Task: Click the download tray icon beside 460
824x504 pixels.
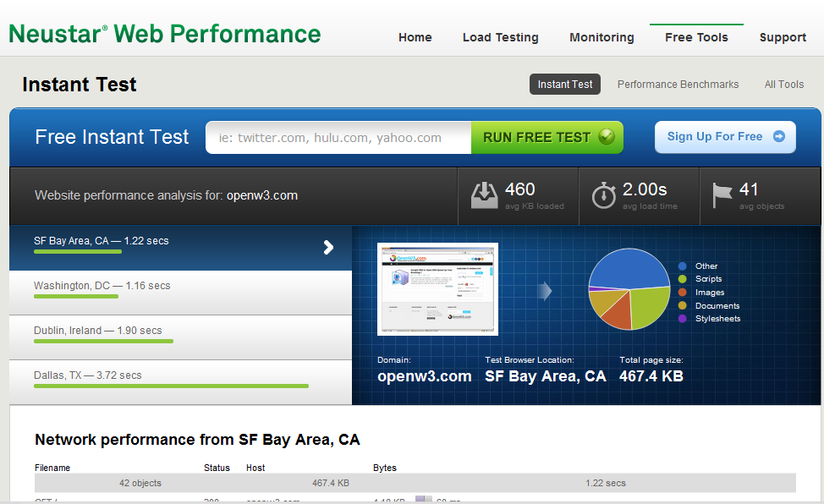Action: coord(484,195)
